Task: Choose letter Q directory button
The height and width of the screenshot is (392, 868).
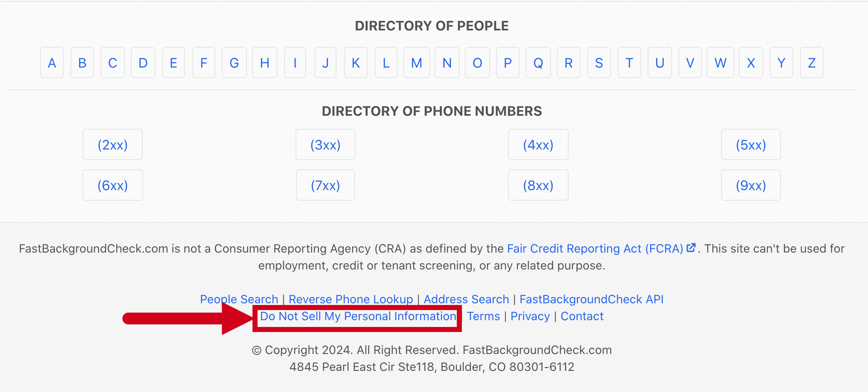Action: (x=538, y=63)
